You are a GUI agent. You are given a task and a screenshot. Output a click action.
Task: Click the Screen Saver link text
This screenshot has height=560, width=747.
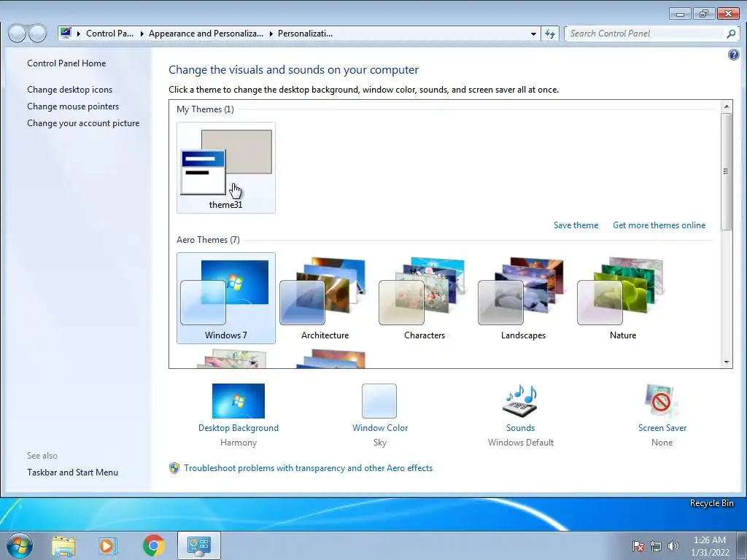click(662, 427)
